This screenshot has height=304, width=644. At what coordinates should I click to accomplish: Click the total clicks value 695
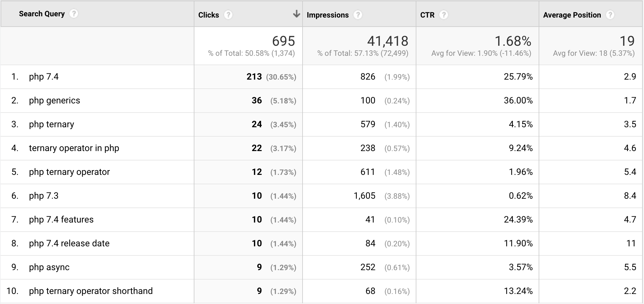[x=283, y=41]
